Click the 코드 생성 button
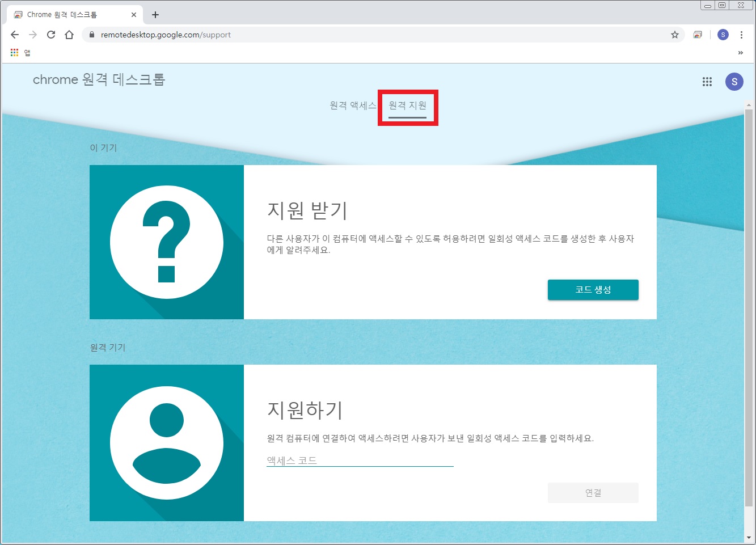Screen dimensions: 756x545 pyautogui.click(x=593, y=290)
